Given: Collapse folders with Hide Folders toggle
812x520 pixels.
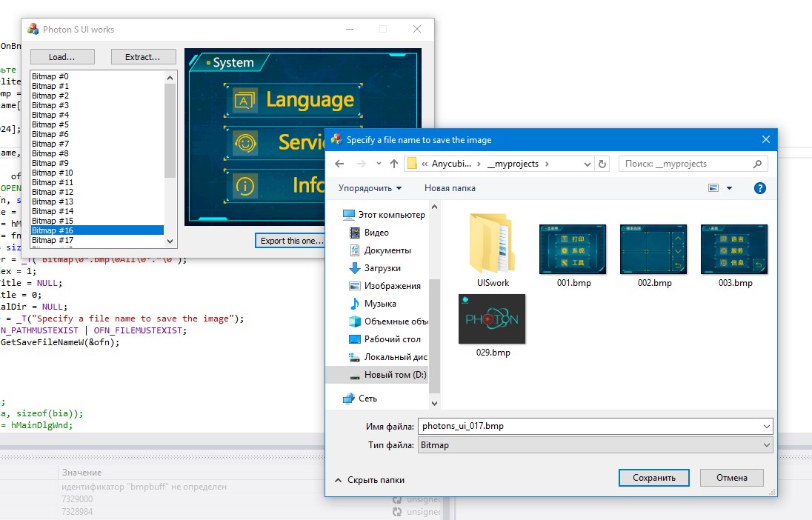Looking at the screenshot, I should pyautogui.click(x=370, y=480).
